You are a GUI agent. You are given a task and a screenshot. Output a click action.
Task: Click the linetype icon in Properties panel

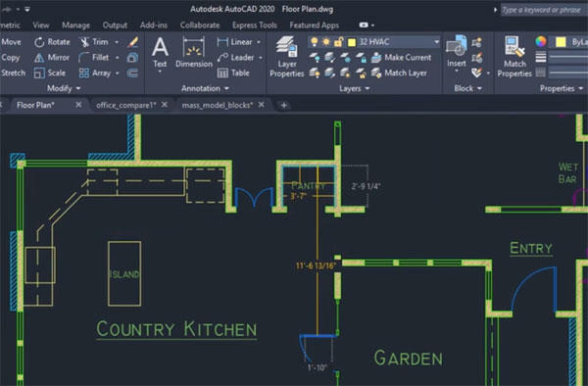pyautogui.click(x=541, y=72)
